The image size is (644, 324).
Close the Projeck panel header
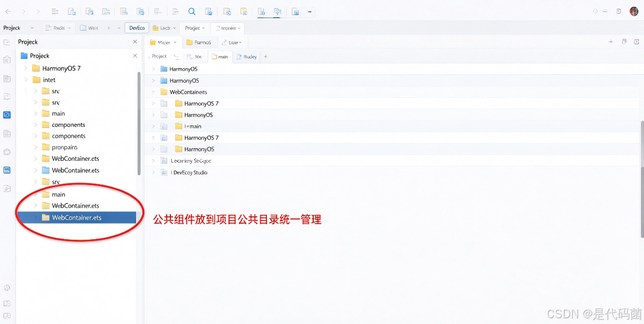(x=135, y=42)
